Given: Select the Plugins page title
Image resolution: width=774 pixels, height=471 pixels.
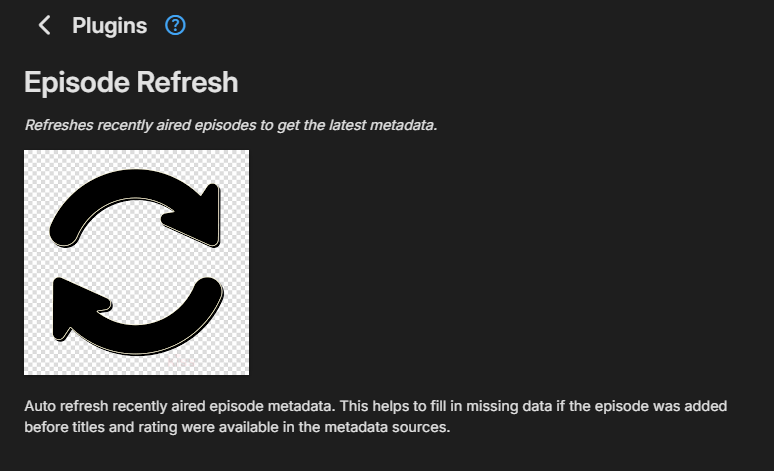Looking at the screenshot, I should (109, 26).
